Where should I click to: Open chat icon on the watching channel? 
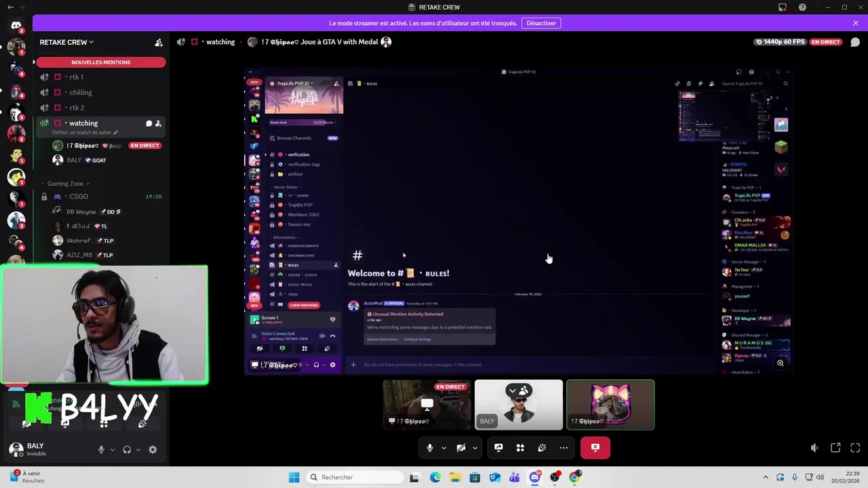(x=149, y=123)
